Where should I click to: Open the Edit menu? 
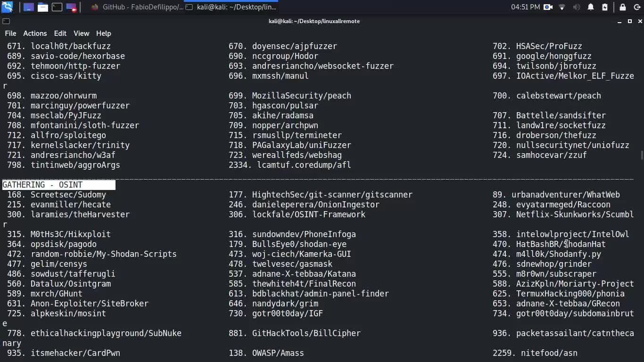click(x=60, y=33)
